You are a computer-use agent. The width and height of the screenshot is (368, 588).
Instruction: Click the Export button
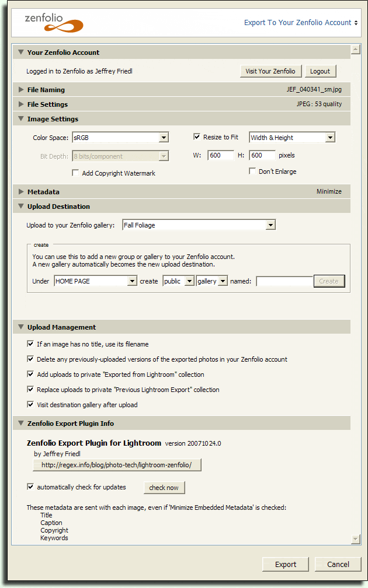(286, 564)
